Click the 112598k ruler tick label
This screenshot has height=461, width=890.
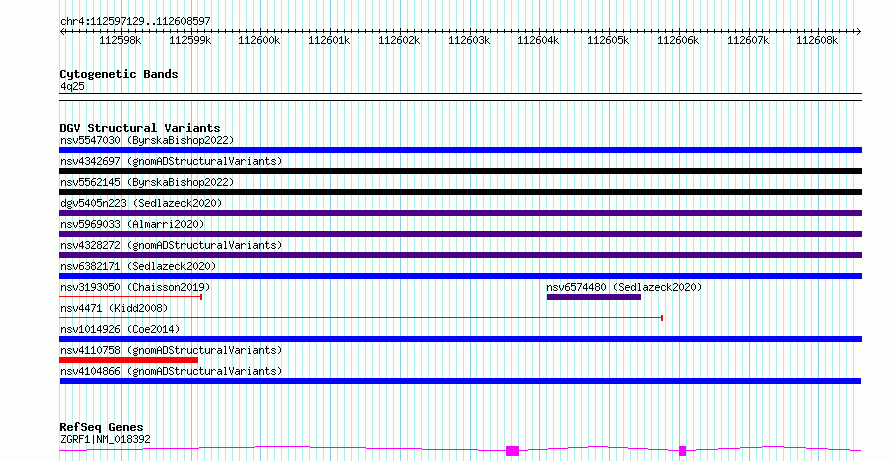120,40
